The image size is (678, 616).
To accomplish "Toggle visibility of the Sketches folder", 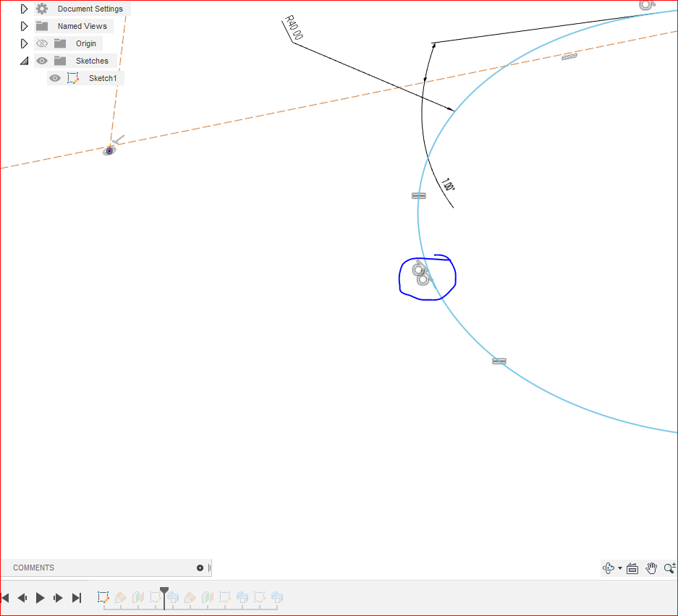I will (x=41, y=61).
